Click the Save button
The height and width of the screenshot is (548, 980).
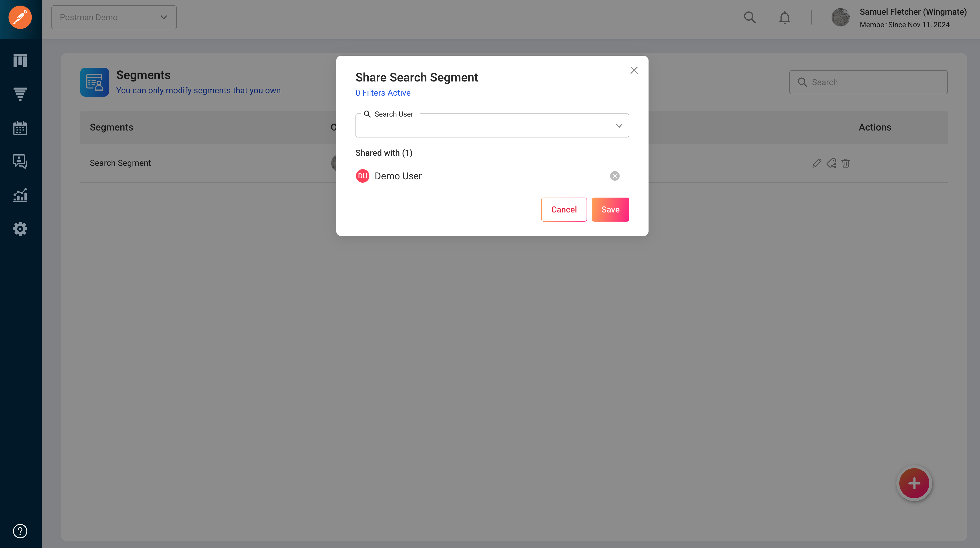click(610, 209)
